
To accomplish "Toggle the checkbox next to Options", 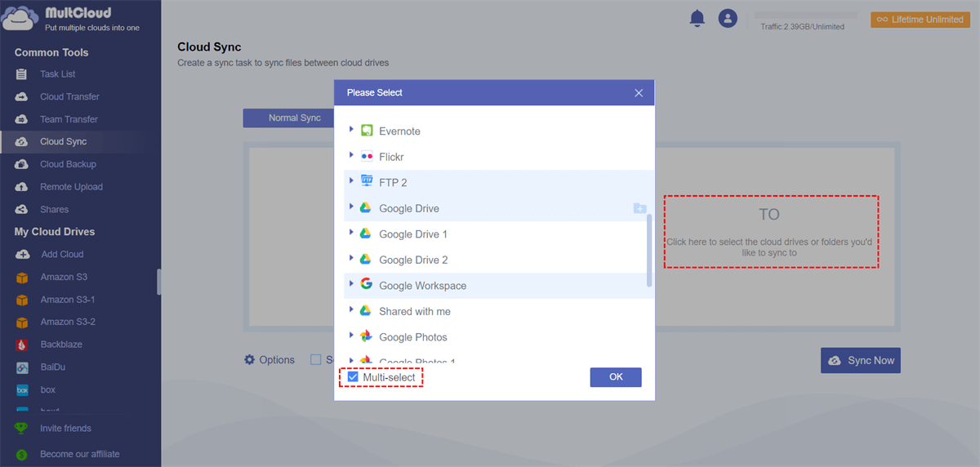I will click(x=315, y=360).
